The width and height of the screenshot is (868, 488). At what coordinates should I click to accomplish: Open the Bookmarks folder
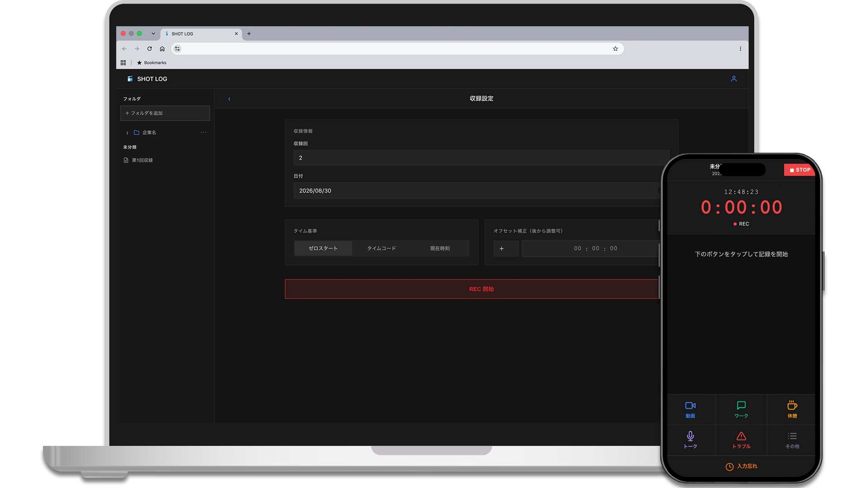click(x=151, y=63)
